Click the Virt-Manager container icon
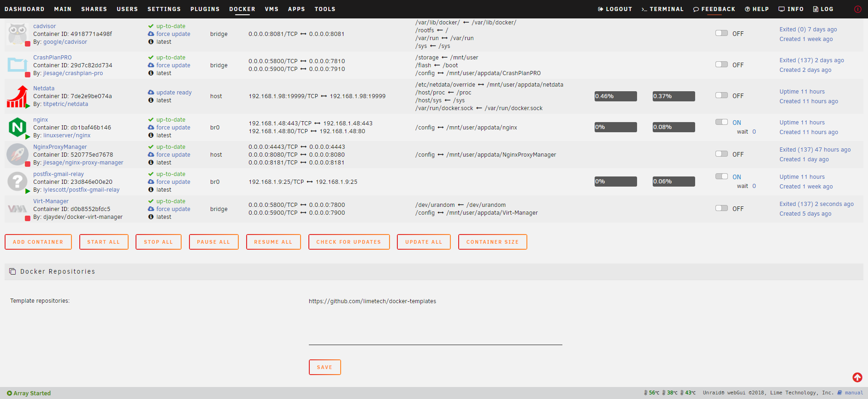This screenshot has width=868, height=399. point(18,209)
